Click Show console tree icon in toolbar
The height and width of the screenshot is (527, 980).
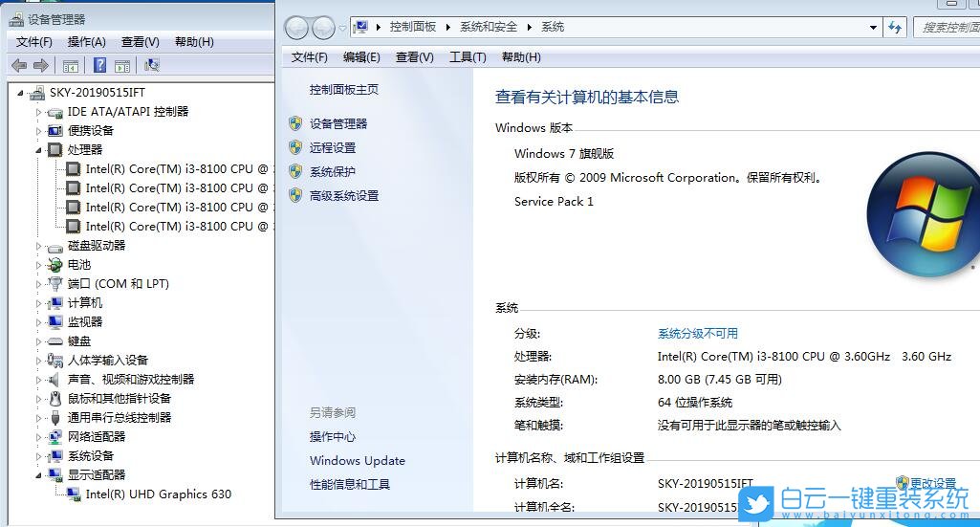(x=71, y=66)
